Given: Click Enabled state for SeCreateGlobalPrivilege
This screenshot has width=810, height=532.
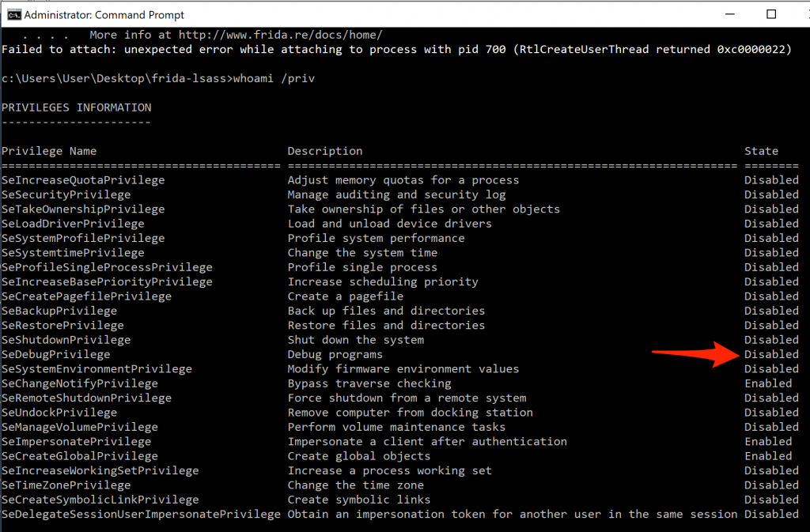Looking at the screenshot, I should pos(767,456).
